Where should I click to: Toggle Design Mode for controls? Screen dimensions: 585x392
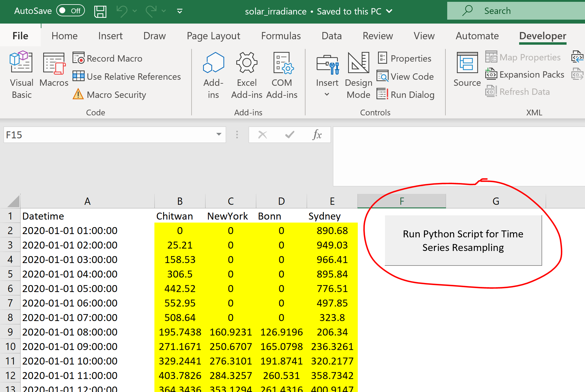tap(358, 75)
